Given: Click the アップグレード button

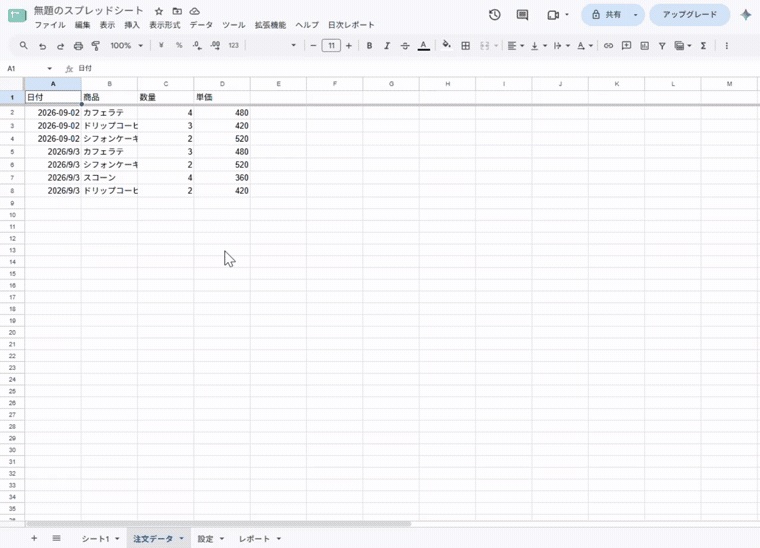Looking at the screenshot, I should point(689,15).
